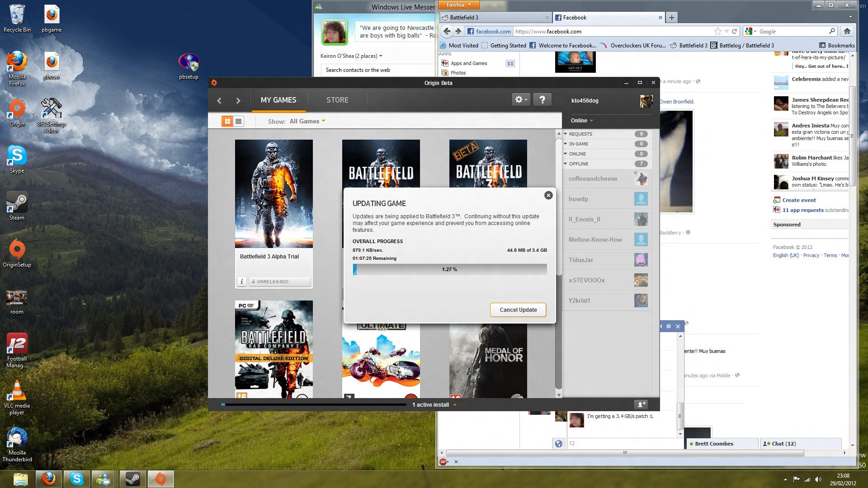This screenshot has width=868, height=488.
Task: Open the Online status dropdown
Action: (582, 120)
